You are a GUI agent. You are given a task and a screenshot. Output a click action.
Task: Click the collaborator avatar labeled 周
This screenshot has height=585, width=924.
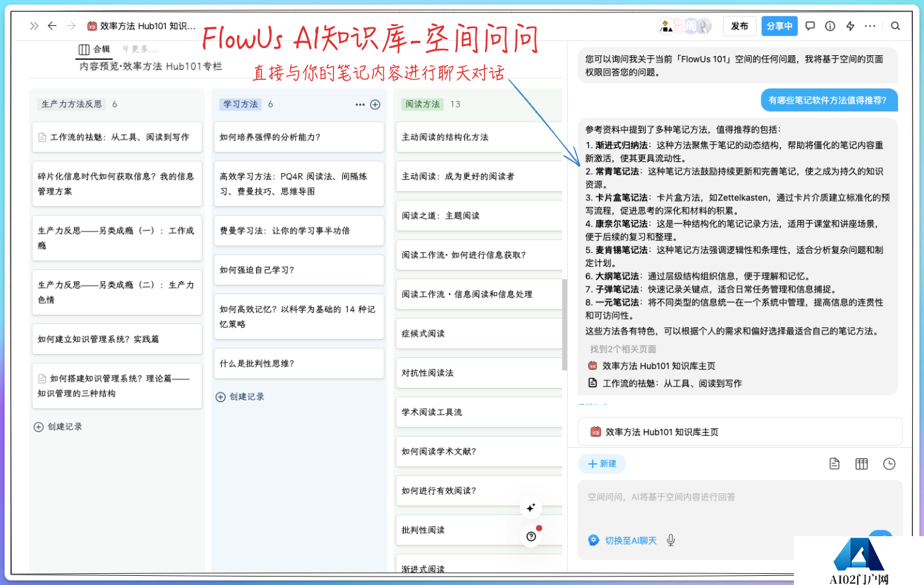[x=691, y=26]
